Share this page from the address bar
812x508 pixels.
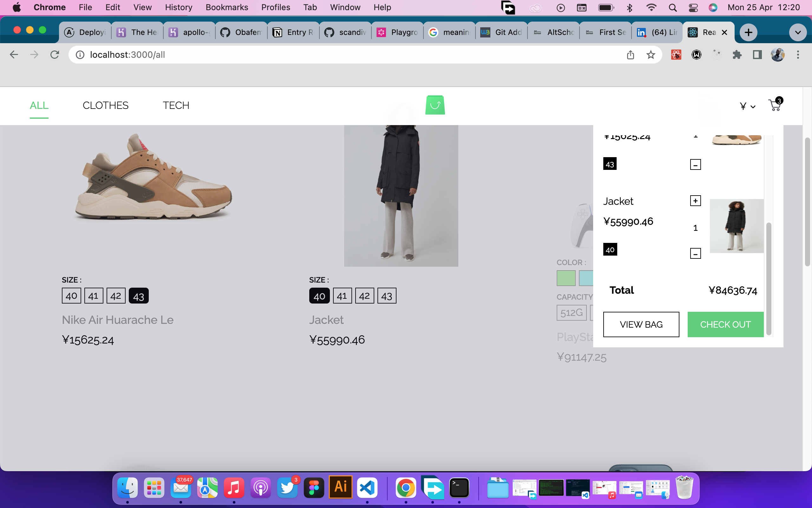[x=630, y=54]
